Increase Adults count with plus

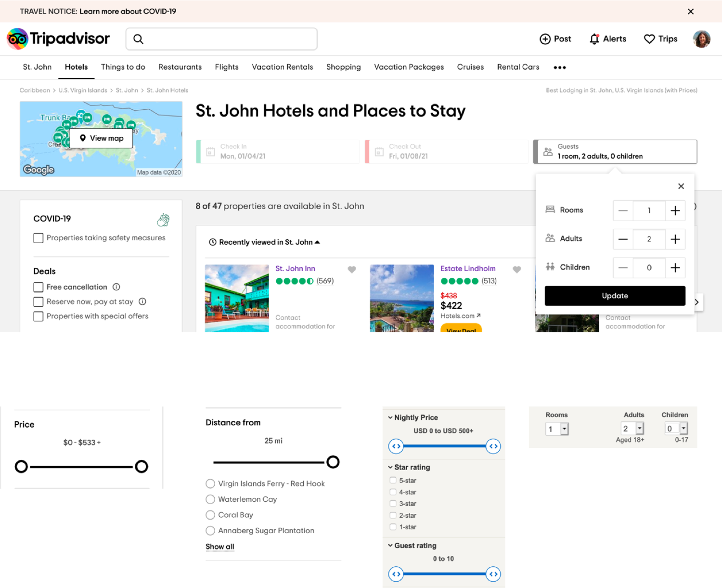coord(675,239)
